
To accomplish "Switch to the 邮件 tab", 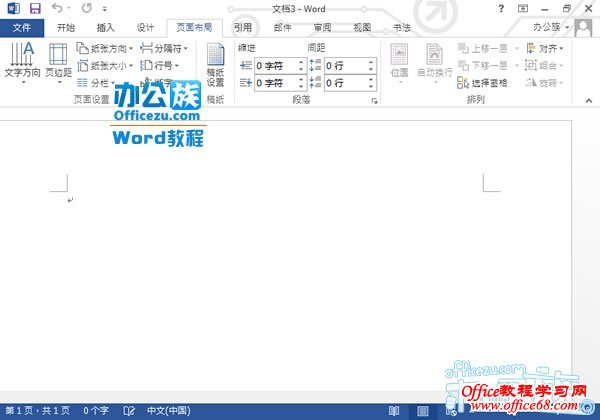I will click(283, 28).
